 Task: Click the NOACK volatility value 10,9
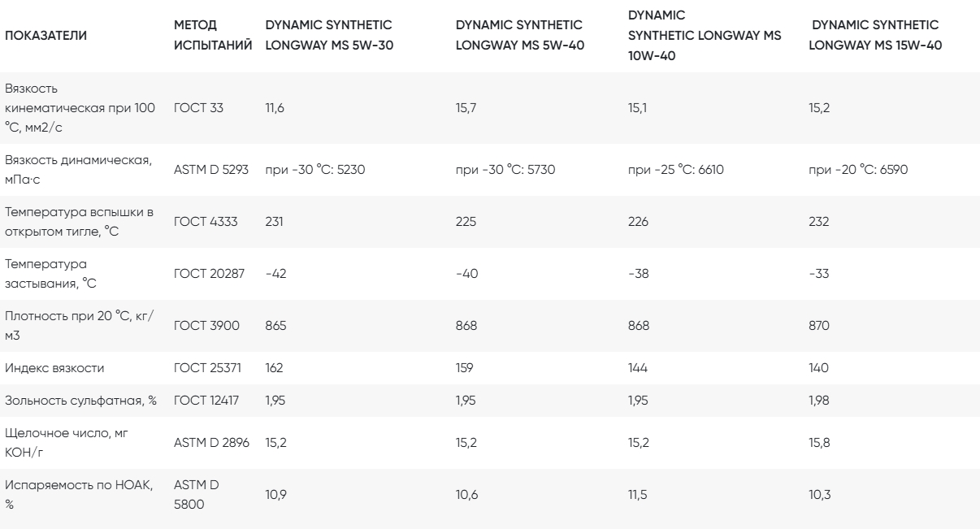[x=275, y=494]
